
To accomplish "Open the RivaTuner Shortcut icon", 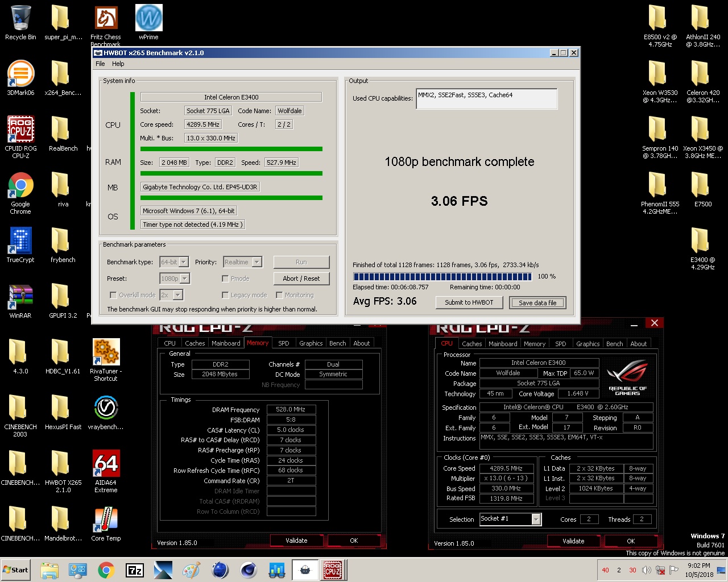I will point(106,360).
